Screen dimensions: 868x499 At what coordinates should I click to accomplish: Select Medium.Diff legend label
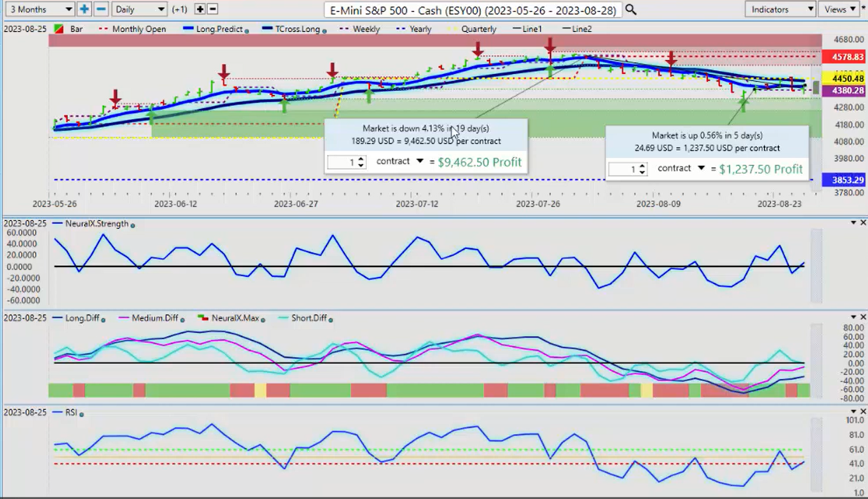pos(155,318)
